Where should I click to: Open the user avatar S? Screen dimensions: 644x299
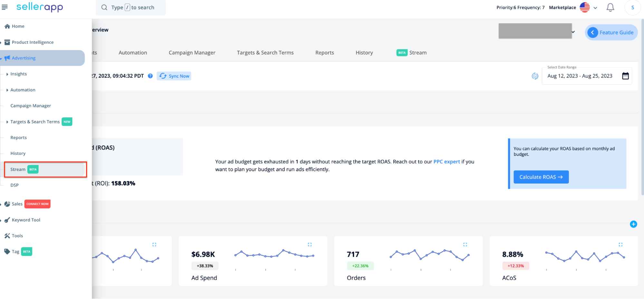point(633,7)
